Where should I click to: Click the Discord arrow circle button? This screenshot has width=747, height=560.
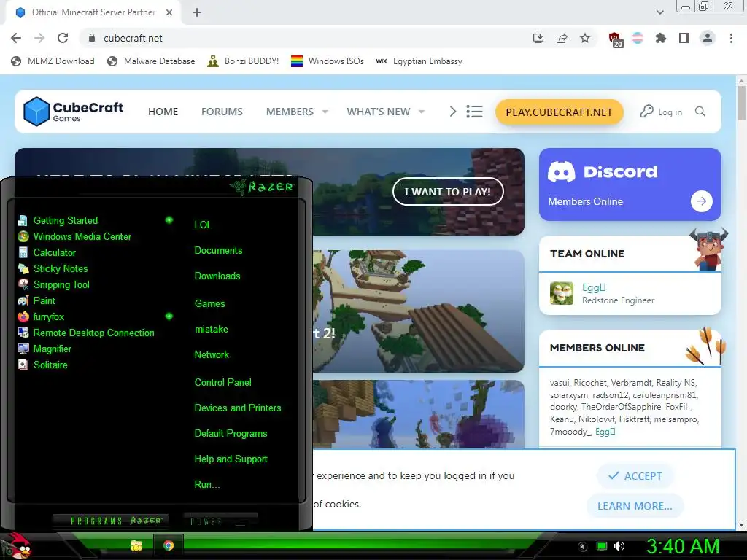tap(701, 201)
